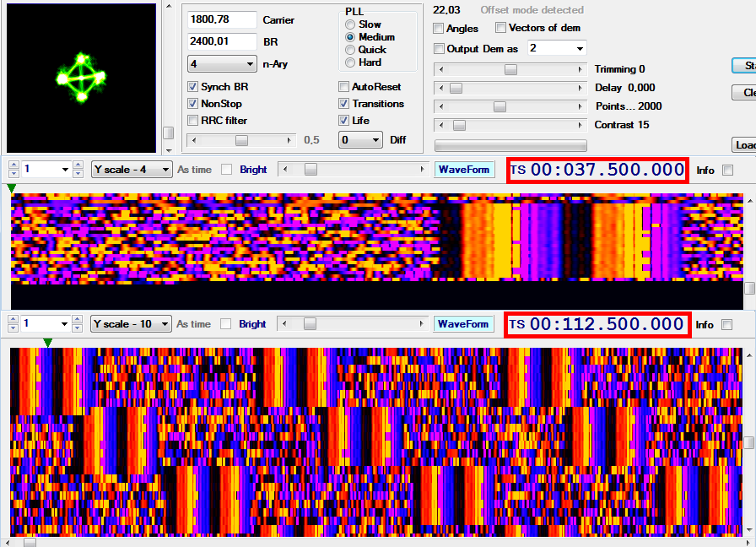Click the Load button
Viewport: 756px width, 547px height.
tap(743, 144)
